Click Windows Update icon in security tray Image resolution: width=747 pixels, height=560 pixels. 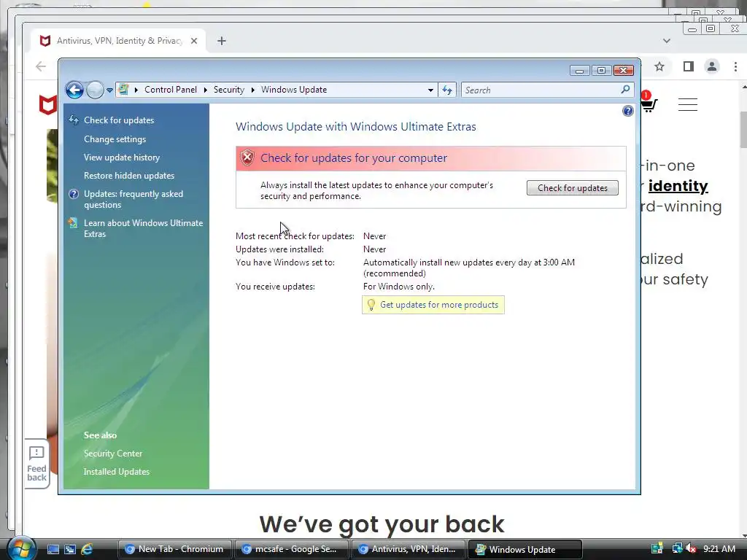657,548
